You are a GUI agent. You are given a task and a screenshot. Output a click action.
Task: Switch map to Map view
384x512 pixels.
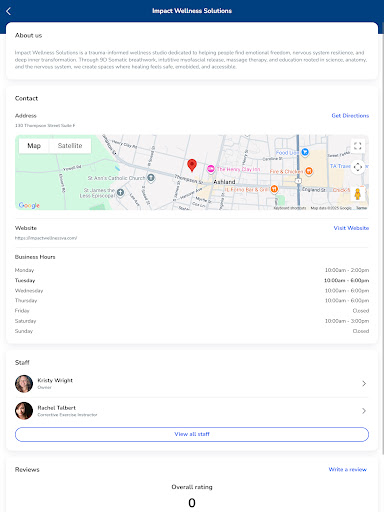click(x=34, y=146)
